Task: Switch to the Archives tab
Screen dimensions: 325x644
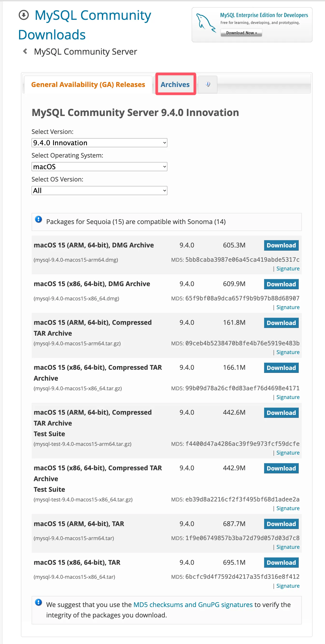Action: click(175, 85)
